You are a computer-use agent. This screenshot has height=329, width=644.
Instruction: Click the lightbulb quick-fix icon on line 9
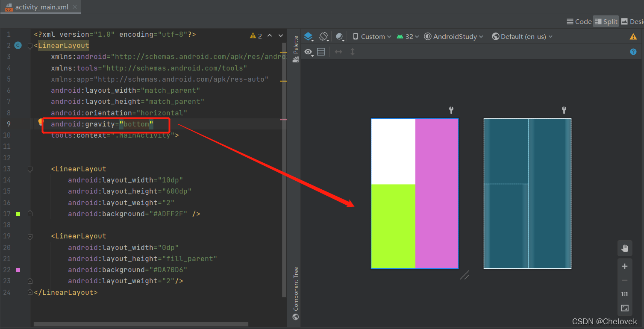point(41,123)
